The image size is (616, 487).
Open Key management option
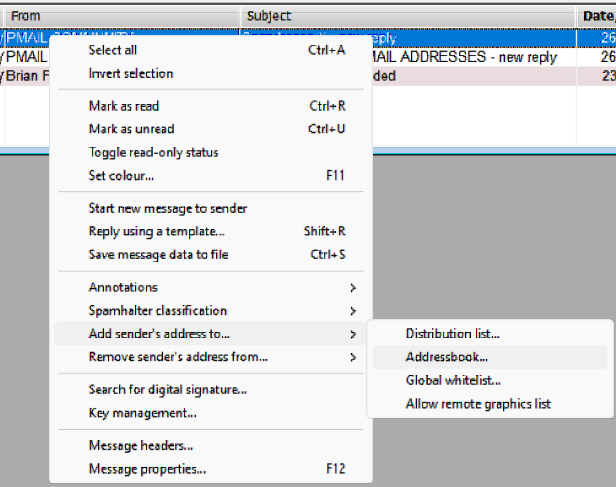[x=142, y=412]
